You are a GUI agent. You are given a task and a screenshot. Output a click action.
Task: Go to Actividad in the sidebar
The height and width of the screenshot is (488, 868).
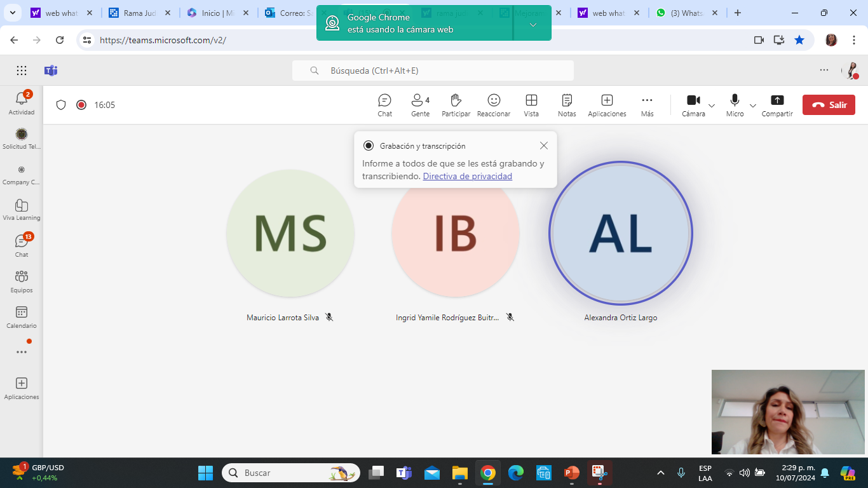pyautogui.click(x=22, y=103)
